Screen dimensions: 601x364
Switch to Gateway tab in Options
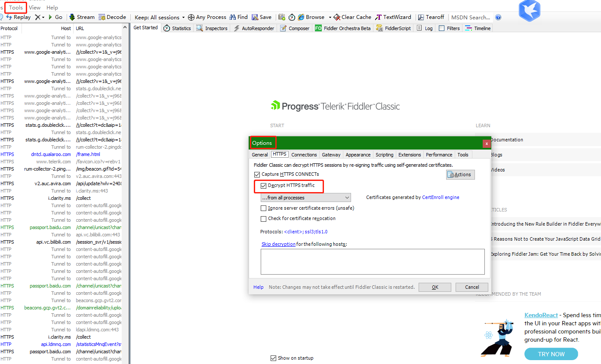tap(331, 155)
